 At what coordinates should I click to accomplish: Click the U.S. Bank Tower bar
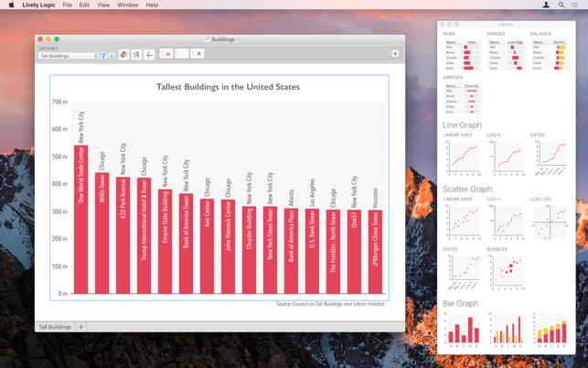312,251
